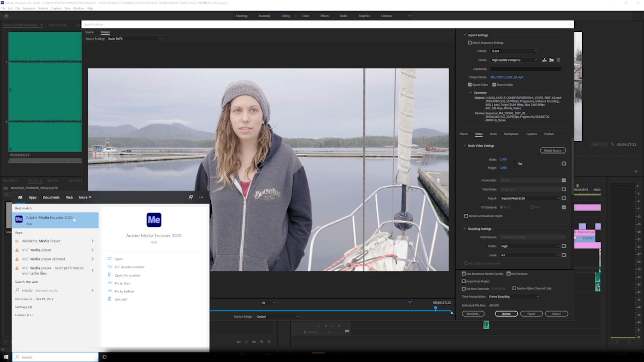This screenshot has width=644, height=362.
Task: Open the High Quality 1080p HD preset dropdown
Action: tap(514, 60)
